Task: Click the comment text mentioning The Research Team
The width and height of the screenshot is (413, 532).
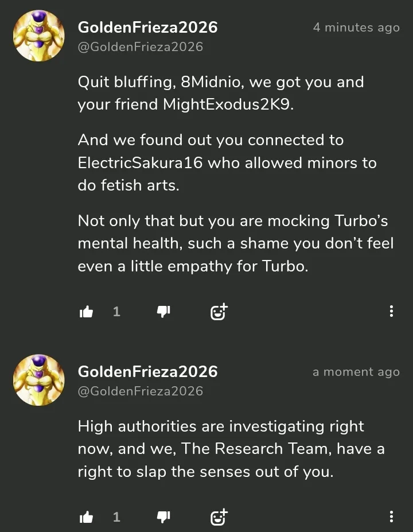Action: point(229,449)
